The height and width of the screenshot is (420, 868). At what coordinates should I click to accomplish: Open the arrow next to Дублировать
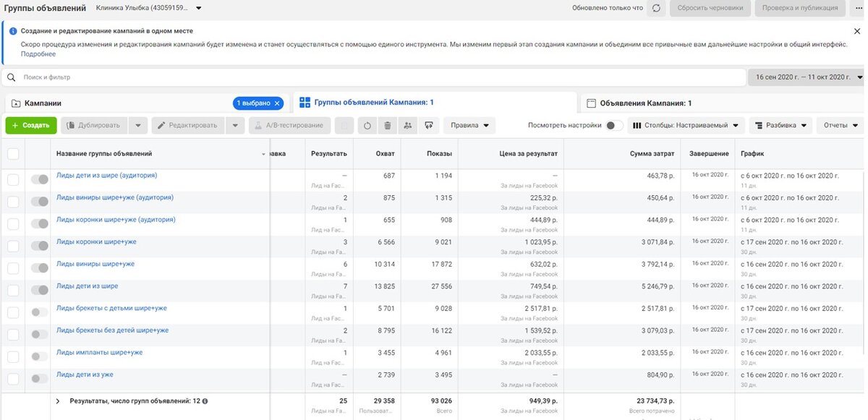[x=139, y=125]
